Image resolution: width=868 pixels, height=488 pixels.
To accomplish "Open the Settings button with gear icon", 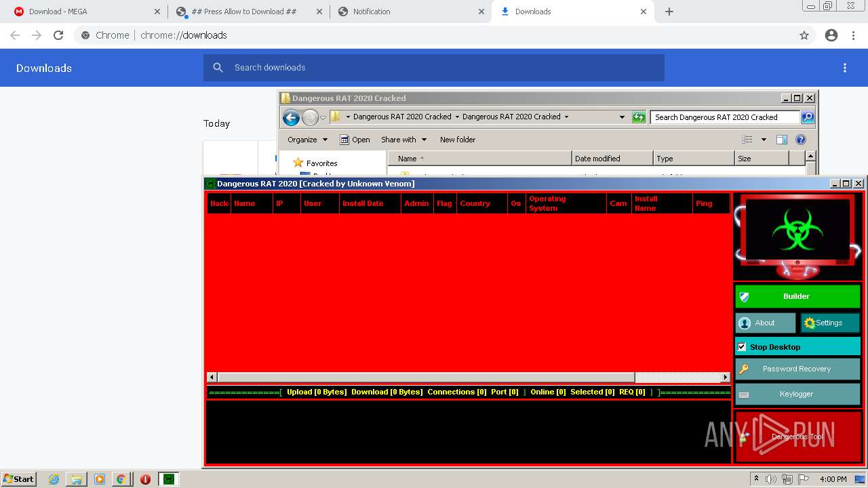I will coord(830,323).
